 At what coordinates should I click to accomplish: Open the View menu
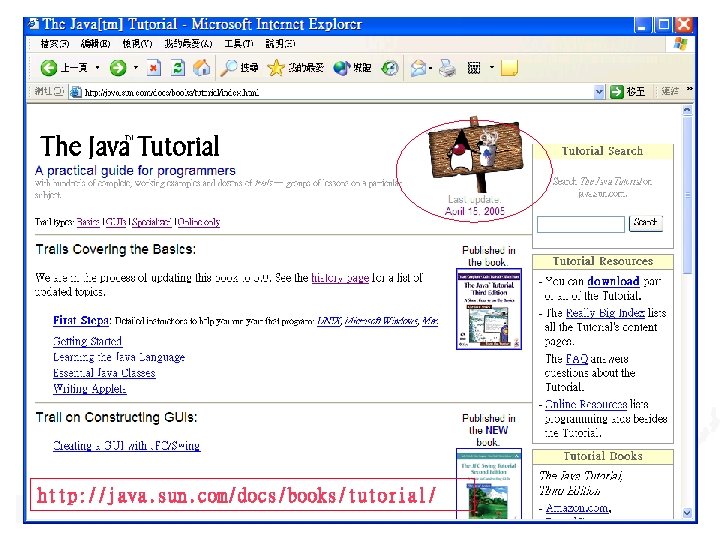point(137,44)
